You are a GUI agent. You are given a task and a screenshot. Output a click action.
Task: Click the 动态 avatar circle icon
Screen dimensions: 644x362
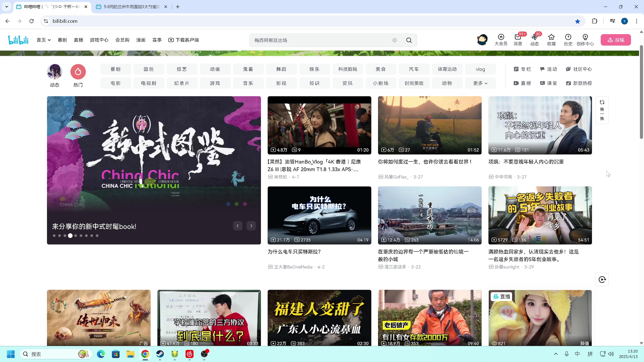tap(55, 72)
